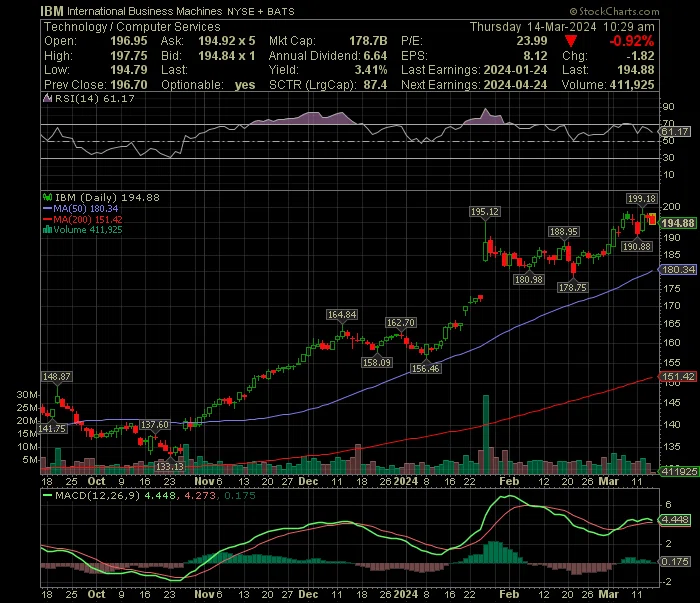Click the Low value 194.79
This screenshot has height=603, width=700.
[129, 70]
